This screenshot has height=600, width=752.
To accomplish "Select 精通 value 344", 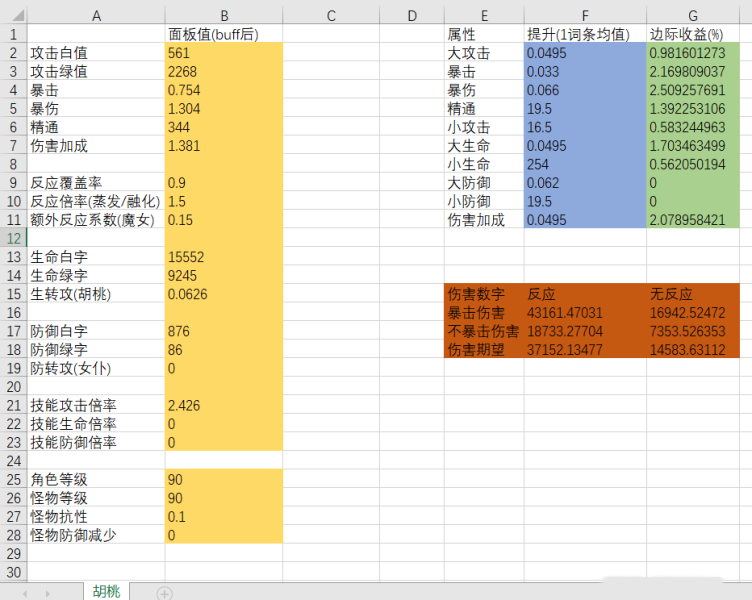I will (224, 127).
